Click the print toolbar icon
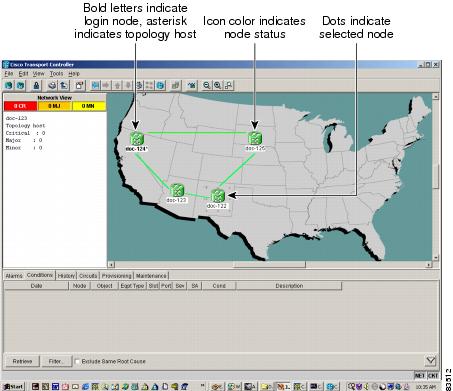The width and height of the screenshot is (453, 391). (x=52, y=86)
